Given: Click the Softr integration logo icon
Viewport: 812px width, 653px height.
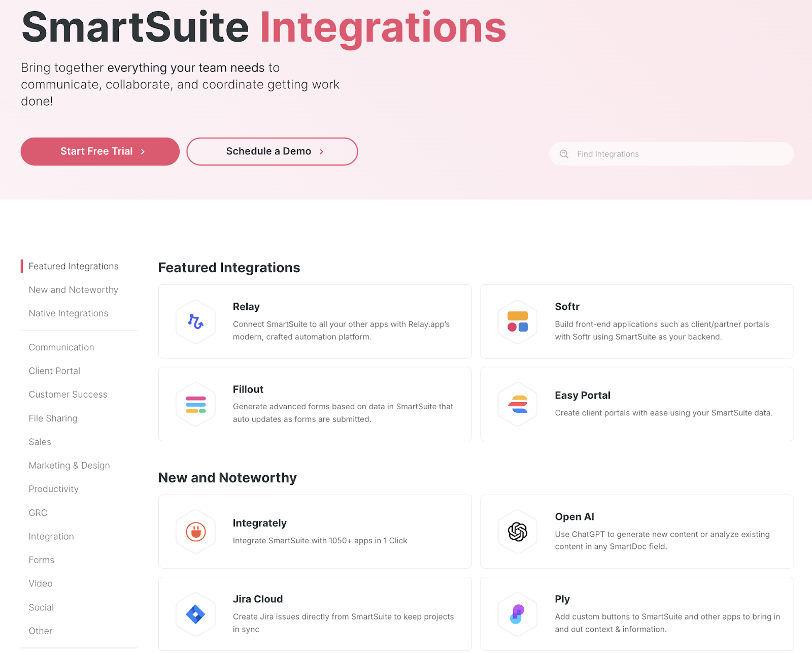Looking at the screenshot, I should pyautogui.click(x=518, y=322).
